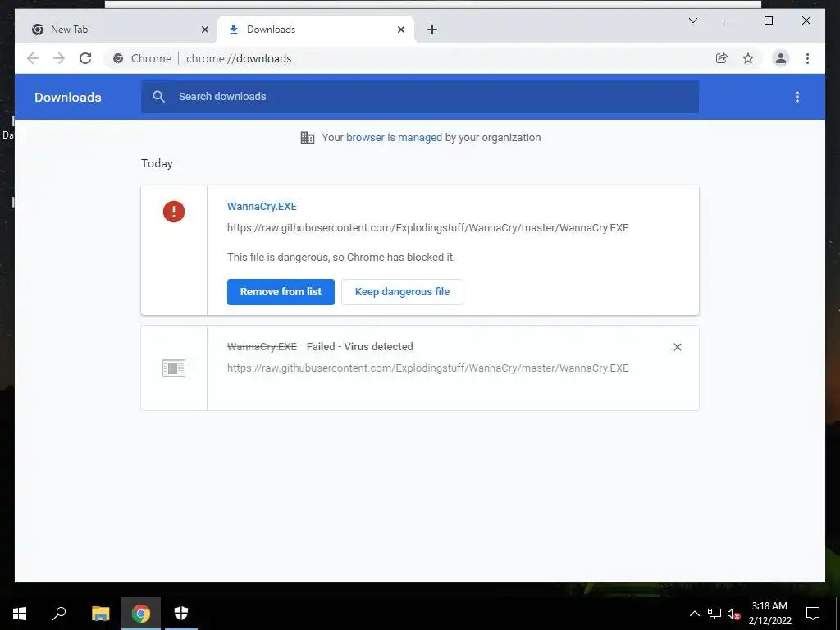
Task: Dismiss the failed WannaCry.EXE download entry
Action: [x=677, y=347]
